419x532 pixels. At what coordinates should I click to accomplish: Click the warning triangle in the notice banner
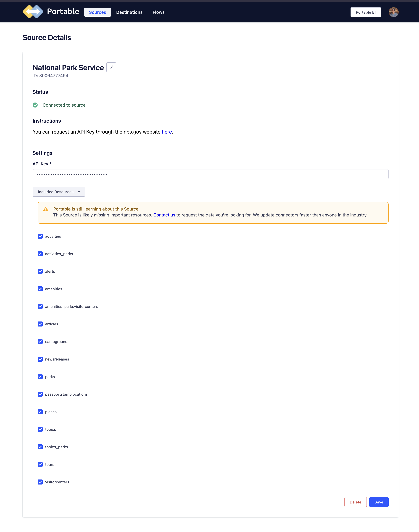pos(46,209)
